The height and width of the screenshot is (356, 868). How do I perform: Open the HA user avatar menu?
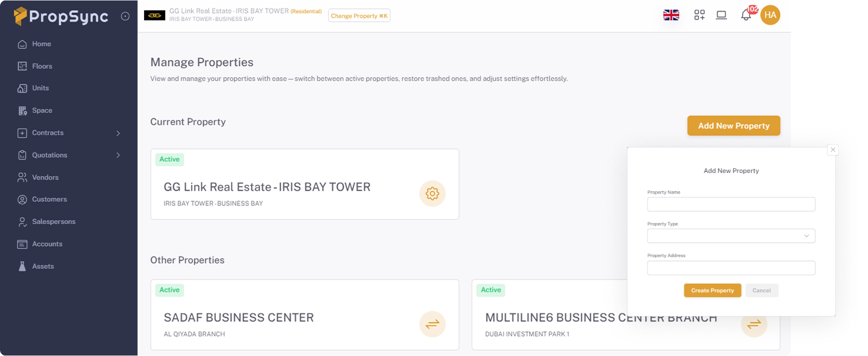pyautogui.click(x=770, y=15)
